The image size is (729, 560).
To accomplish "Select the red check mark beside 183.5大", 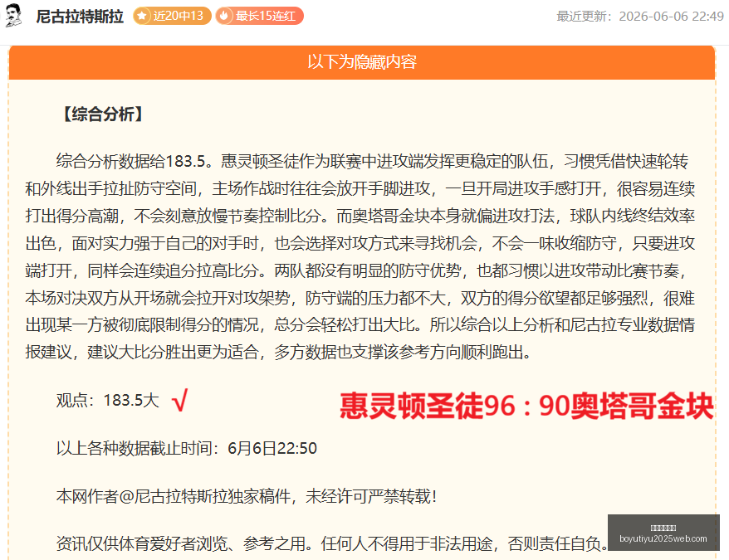I will pyautogui.click(x=179, y=401).
